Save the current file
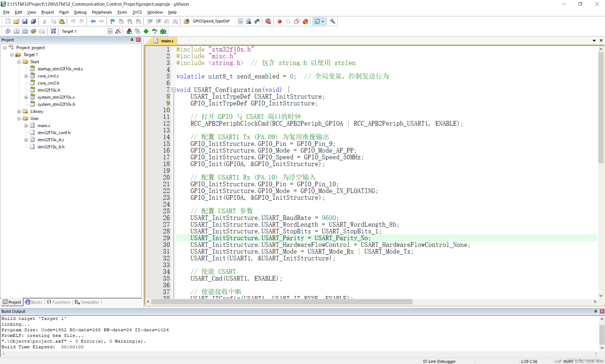This screenshot has height=364, width=605. tap(25, 21)
